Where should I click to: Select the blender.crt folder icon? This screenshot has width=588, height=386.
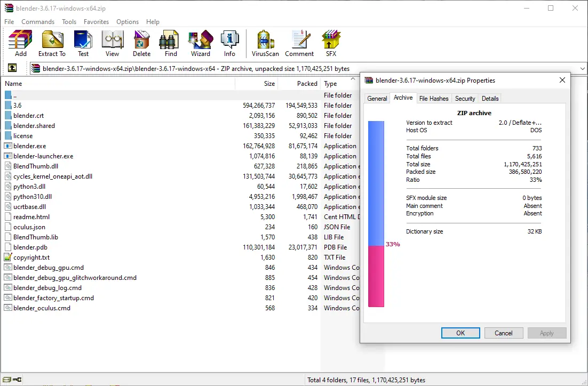pos(8,115)
